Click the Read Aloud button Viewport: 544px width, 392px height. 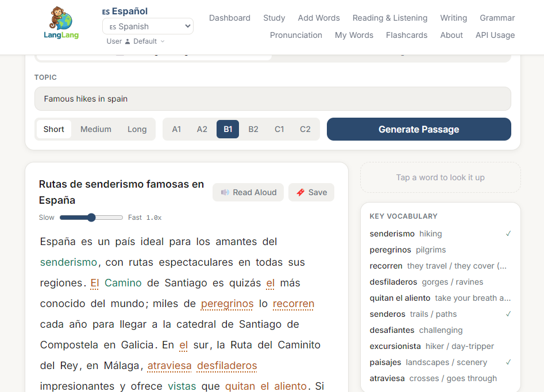[x=248, y=192]
